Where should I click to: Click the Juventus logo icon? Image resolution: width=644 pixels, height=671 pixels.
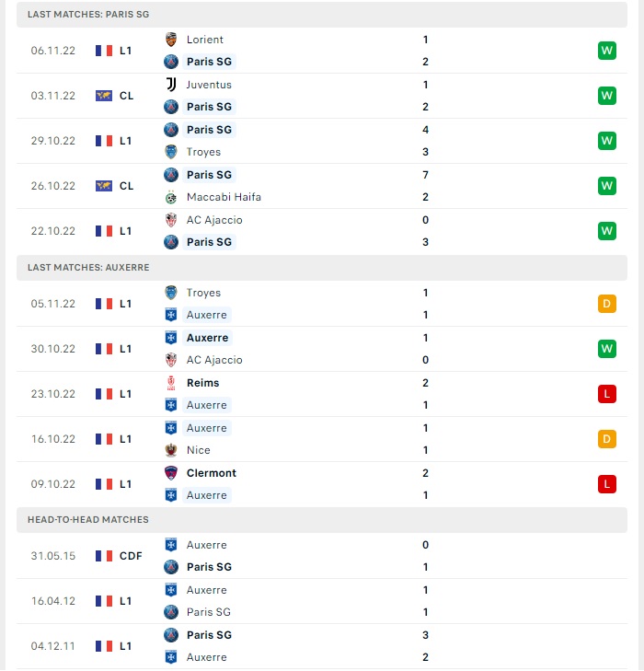[x=171, y=85]
